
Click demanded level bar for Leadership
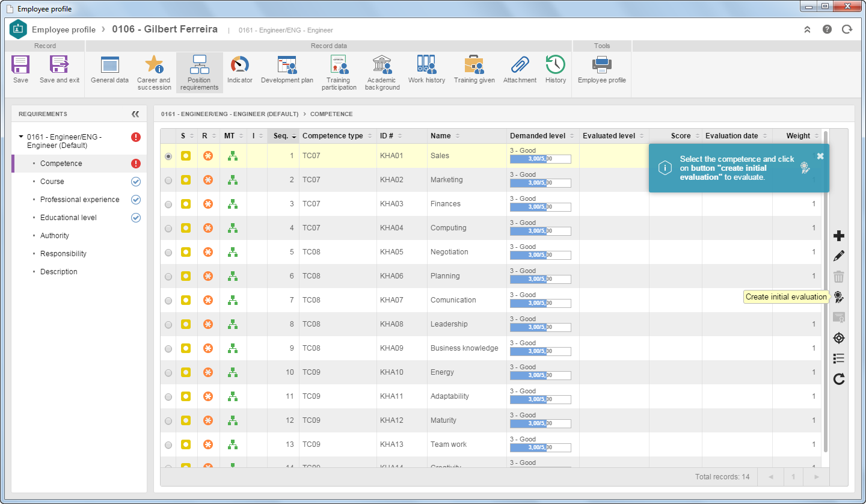pos(540,327)
